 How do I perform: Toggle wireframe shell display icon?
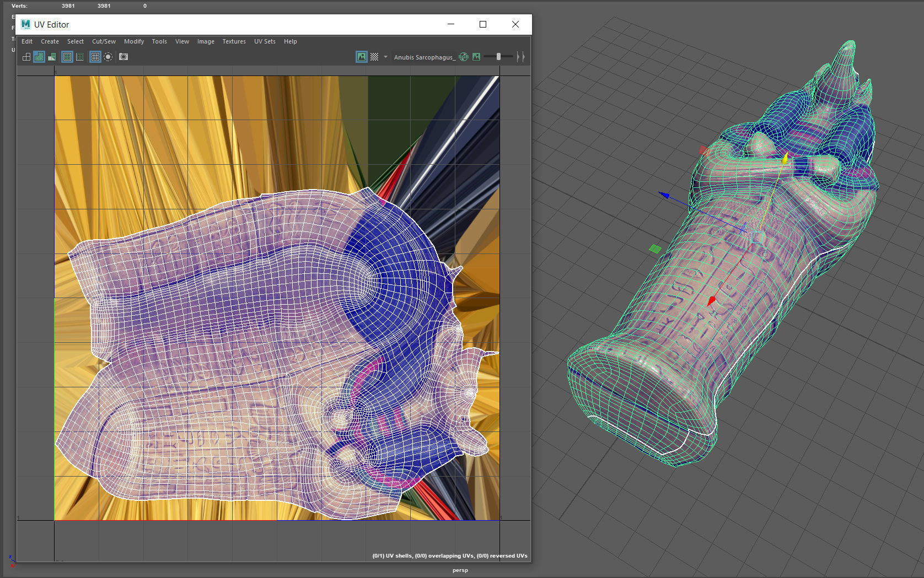tap(26, 57)
